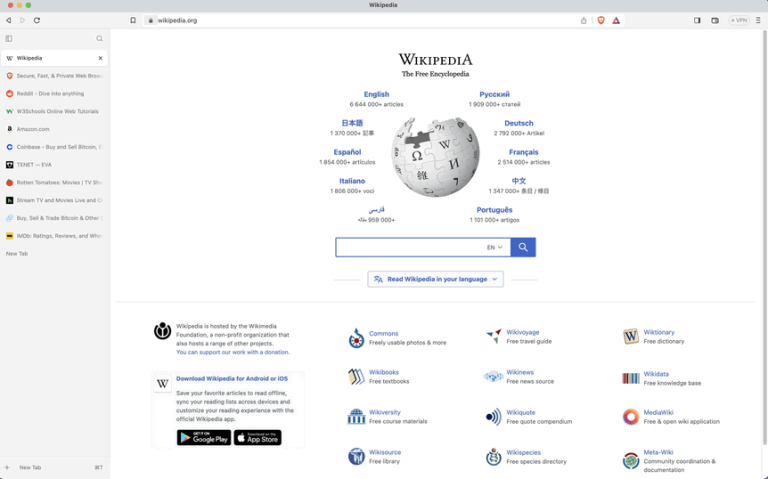Toggle the browser sidebar panel button

[x=697, y=21]
